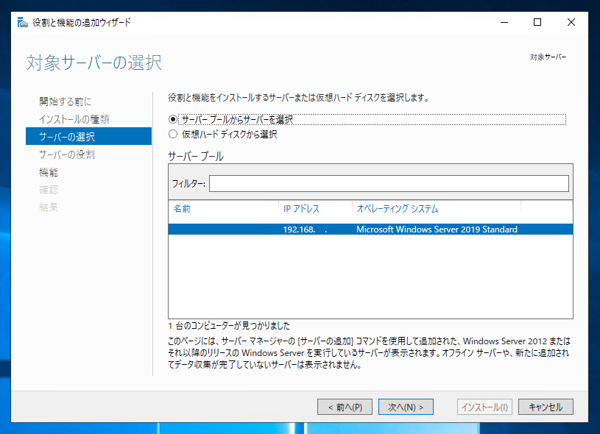Minimize the wizard window

(x=504, y=23)
